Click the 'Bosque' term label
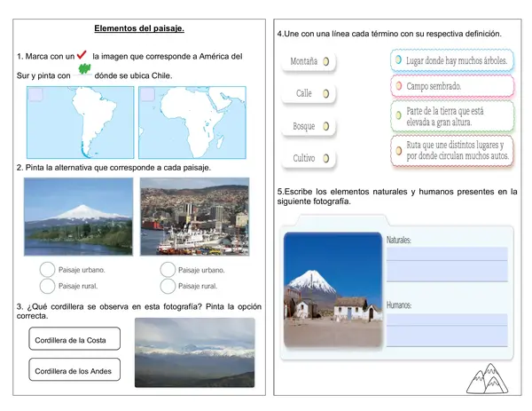 coord(304,126)
